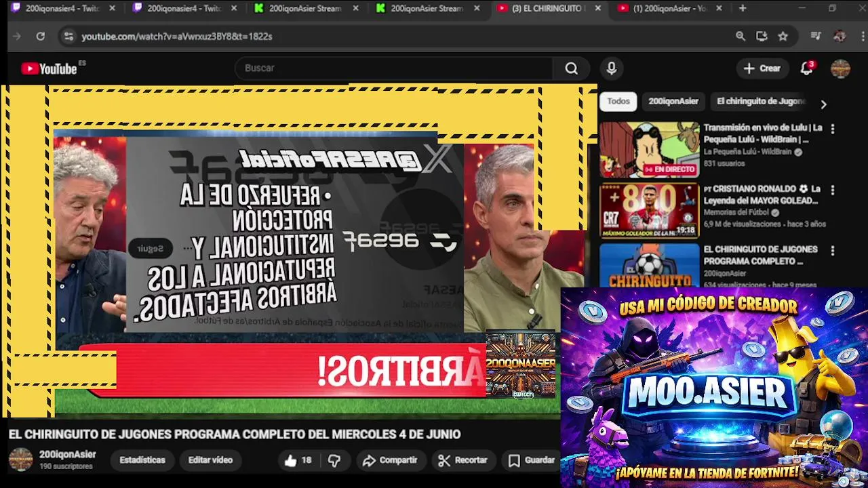868x488 pixels.
Task: Go forward in browser history
Action: coord(17,37)
